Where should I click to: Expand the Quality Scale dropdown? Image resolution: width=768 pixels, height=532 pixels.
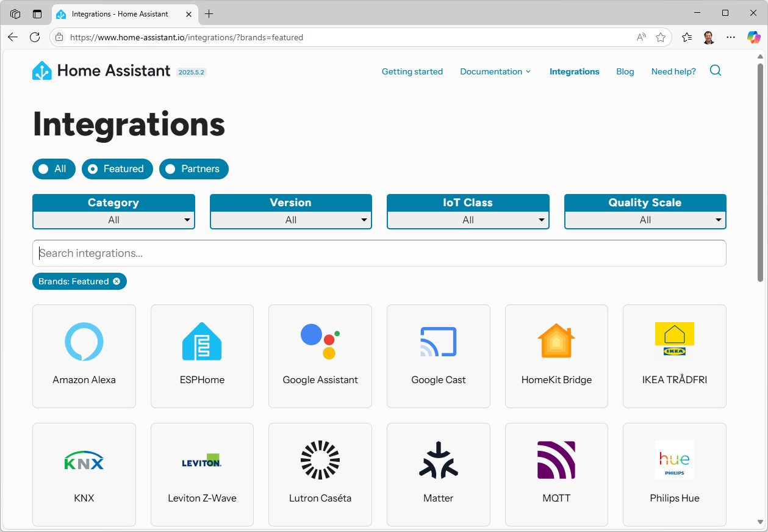point(645,220)
